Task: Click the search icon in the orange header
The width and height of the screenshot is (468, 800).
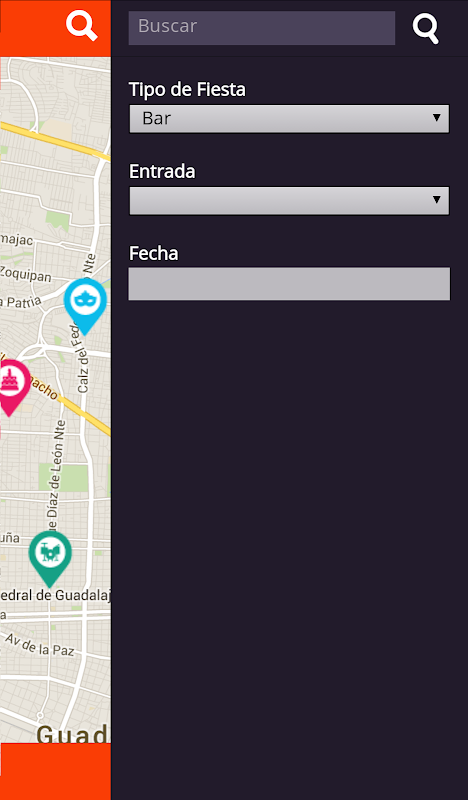Action: click(x=82, y=26)
